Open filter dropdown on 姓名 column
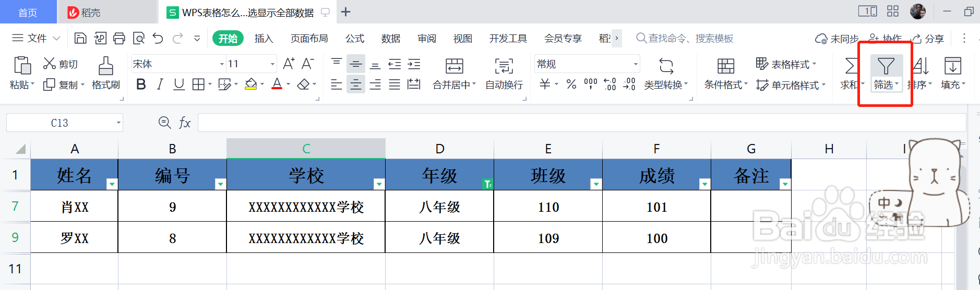This screenshot has height=290, width=980. [x=112, y=184]
